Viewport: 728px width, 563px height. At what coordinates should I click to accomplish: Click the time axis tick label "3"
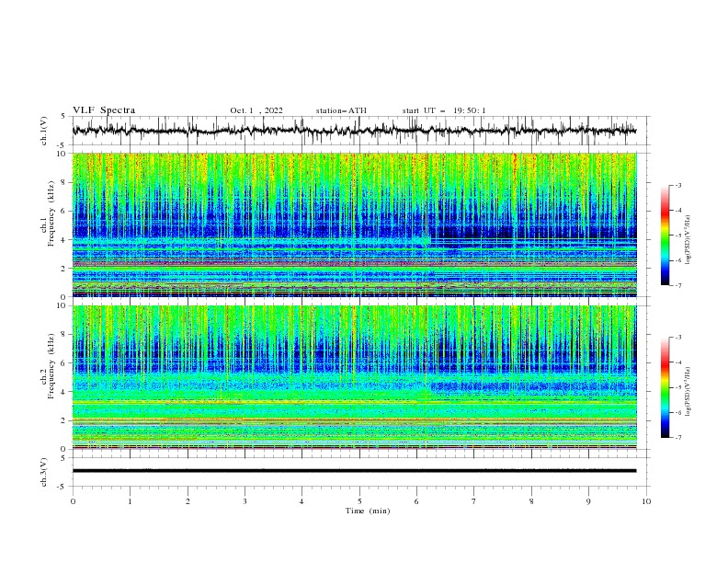[245, 501]
